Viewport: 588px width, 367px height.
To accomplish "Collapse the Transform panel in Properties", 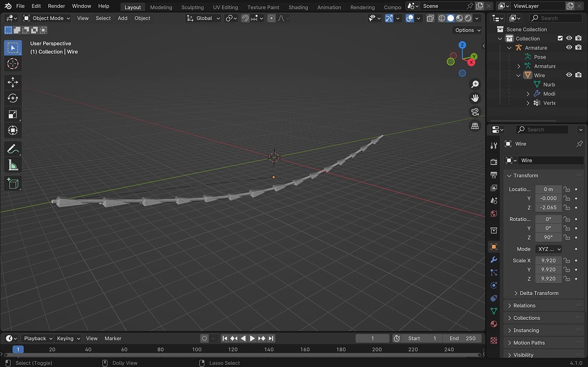I will (509, 175).
